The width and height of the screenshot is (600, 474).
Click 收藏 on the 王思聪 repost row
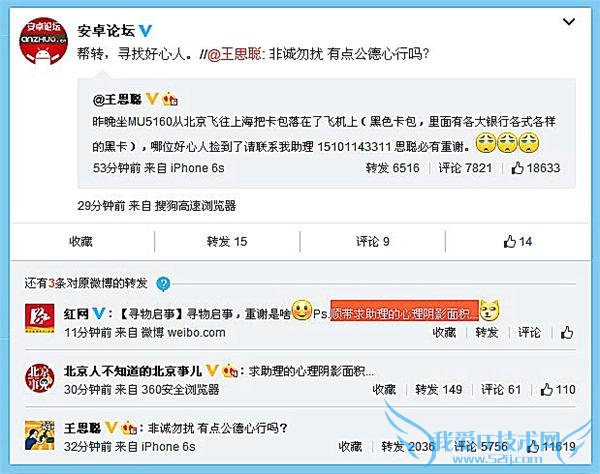tap(350, 446)
